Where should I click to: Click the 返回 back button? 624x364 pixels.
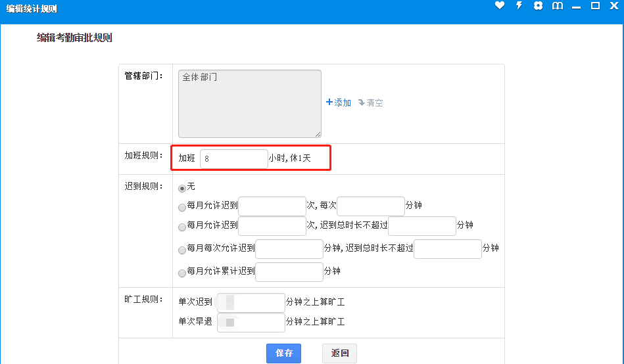click(x=339, y=353)
